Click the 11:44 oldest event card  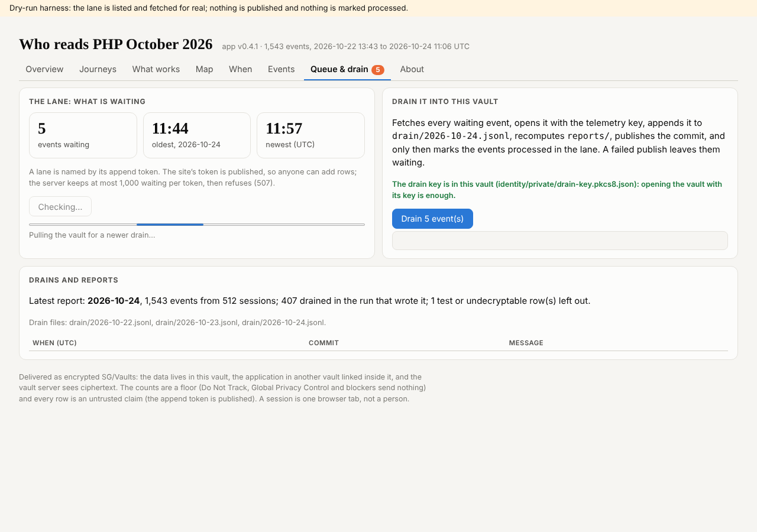pos(197,135)
